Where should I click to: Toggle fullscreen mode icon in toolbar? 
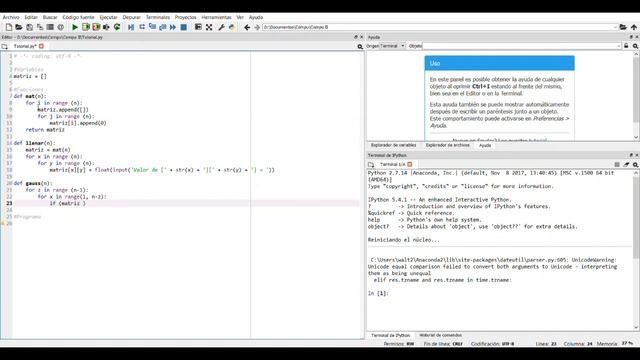click(x=209, y=27)
